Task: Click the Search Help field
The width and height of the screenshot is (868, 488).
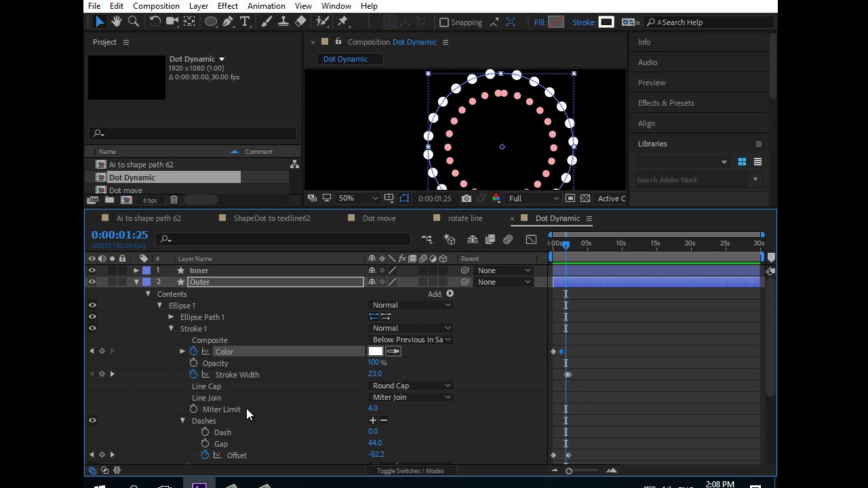Action: coord(709,22)
